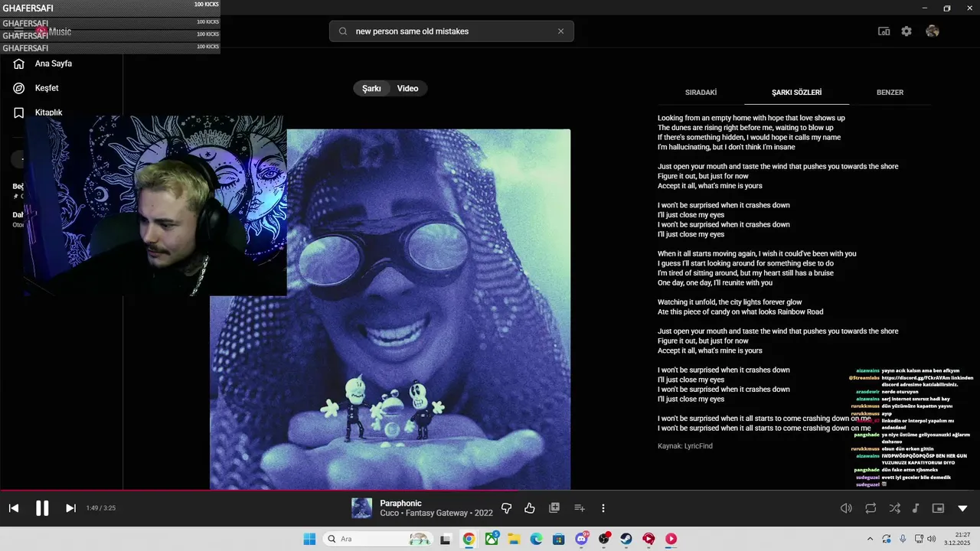The image size is (980, 551).
Task: Open Microsoft Store from taskbar
Action: pos(559,539)
